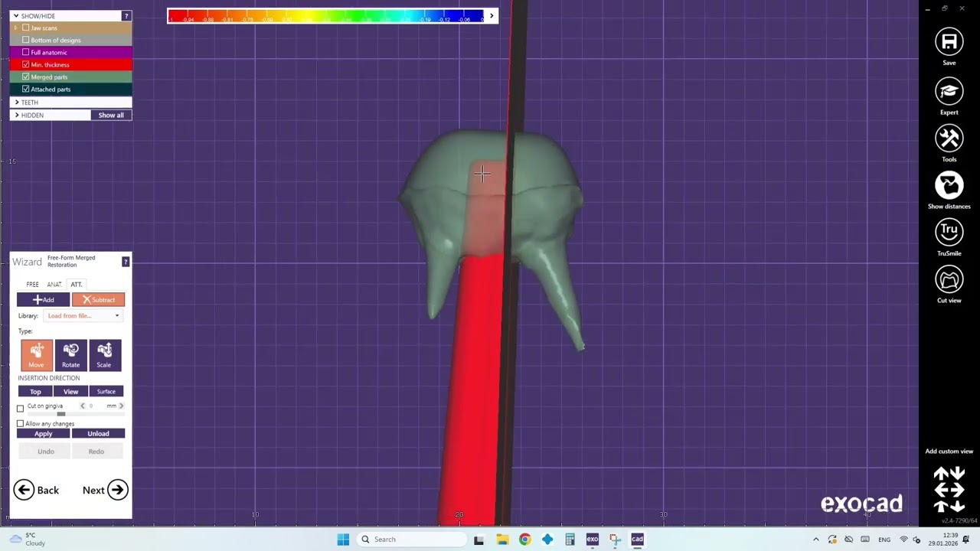This screenshot has height=551, width=980.
Task: Expand the Jaw scans tree arrow
Action: coord(16,28)
